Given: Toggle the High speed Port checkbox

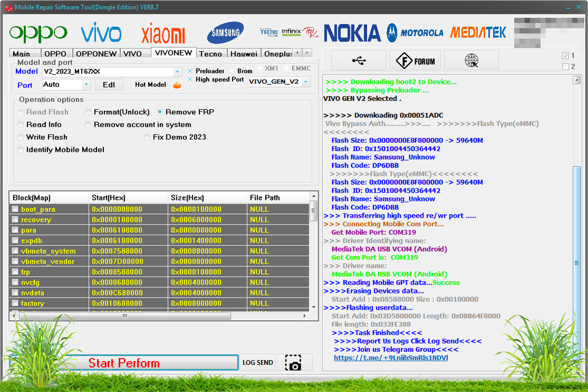Looking at the screenshot, I should pyautogui.click(x=190, y=79).
